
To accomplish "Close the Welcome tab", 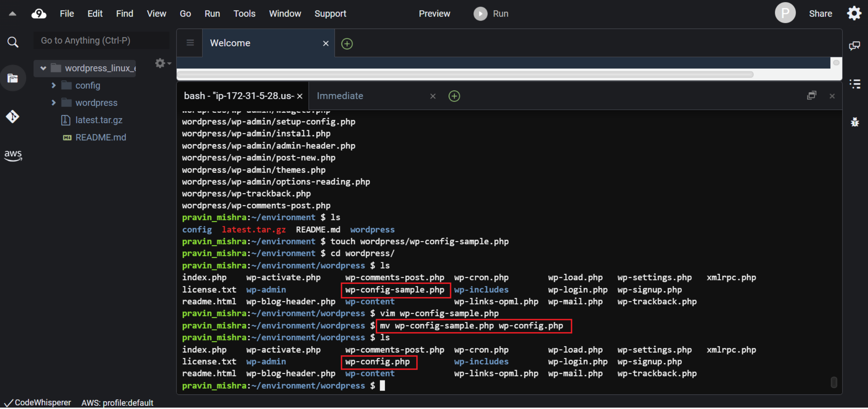I will [325, 43].
